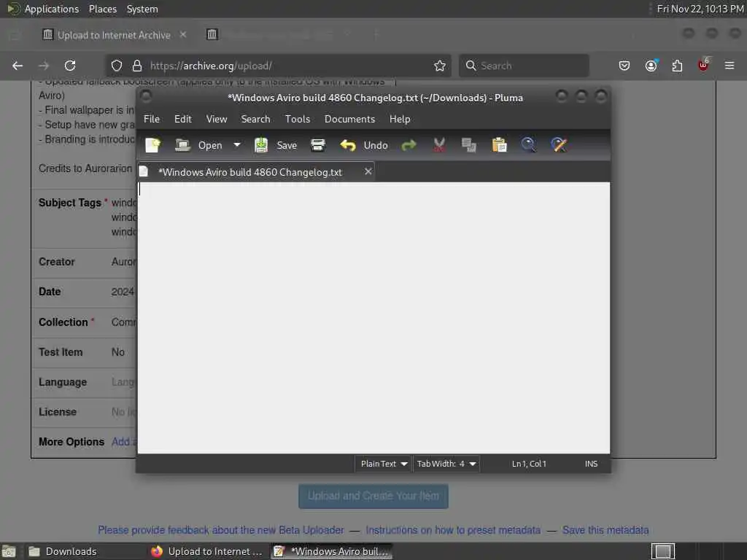
Task: Switch to Firefox Upload to Internet taskbar item
Action: point(208,551)
